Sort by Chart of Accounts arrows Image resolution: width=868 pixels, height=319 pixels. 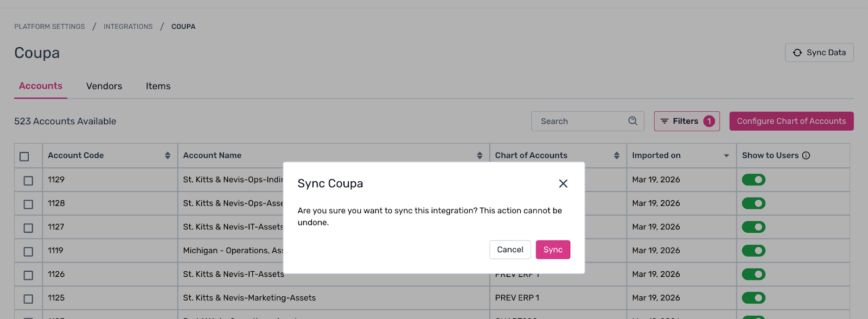617,156
